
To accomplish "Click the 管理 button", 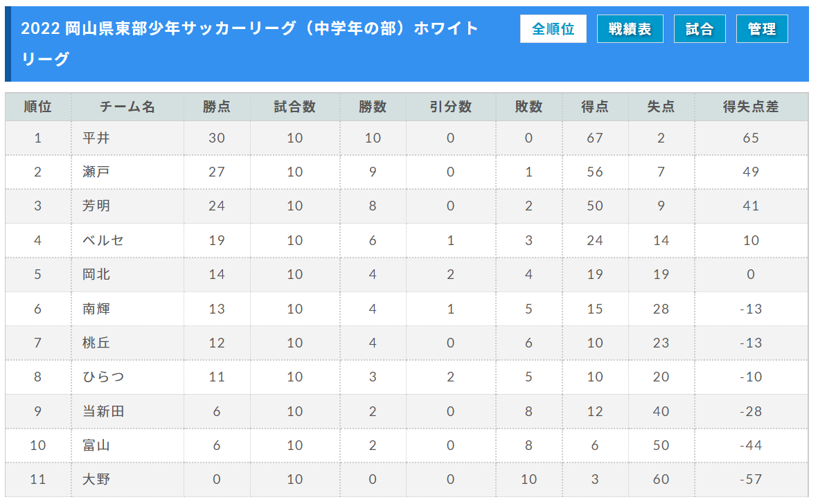I will coord(762,28).
